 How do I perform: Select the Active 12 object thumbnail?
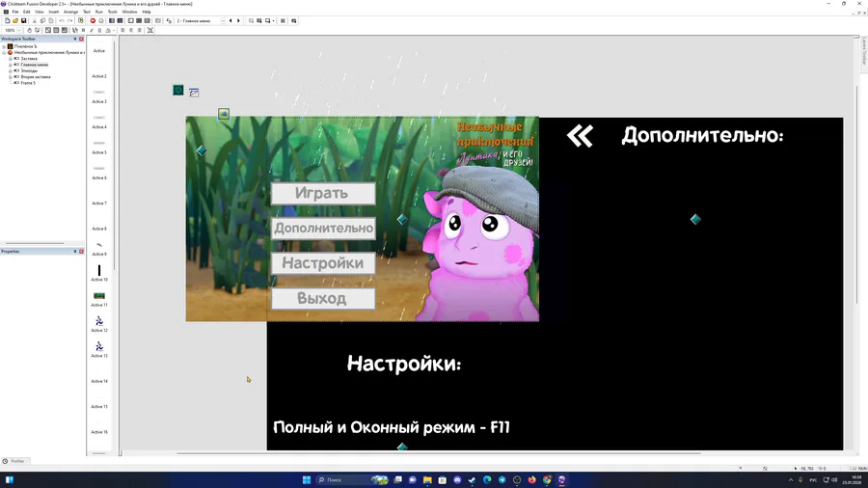tap(99, 321)
